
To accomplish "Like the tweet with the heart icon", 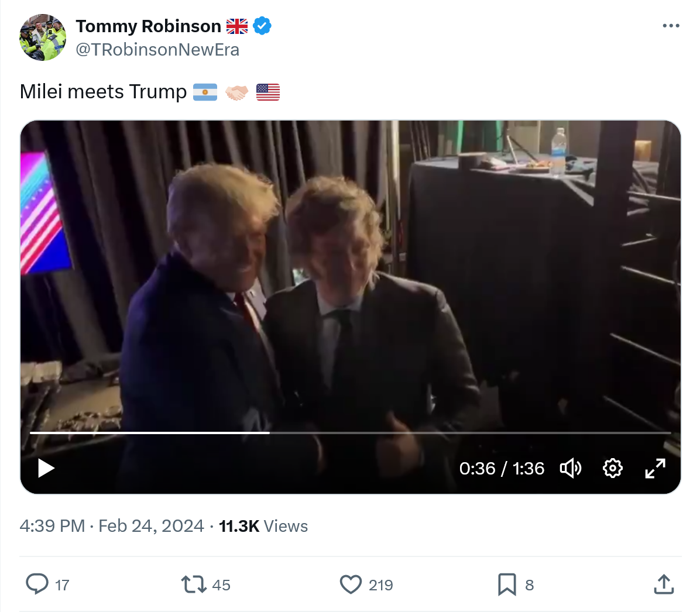I will [x=351, y=585].
